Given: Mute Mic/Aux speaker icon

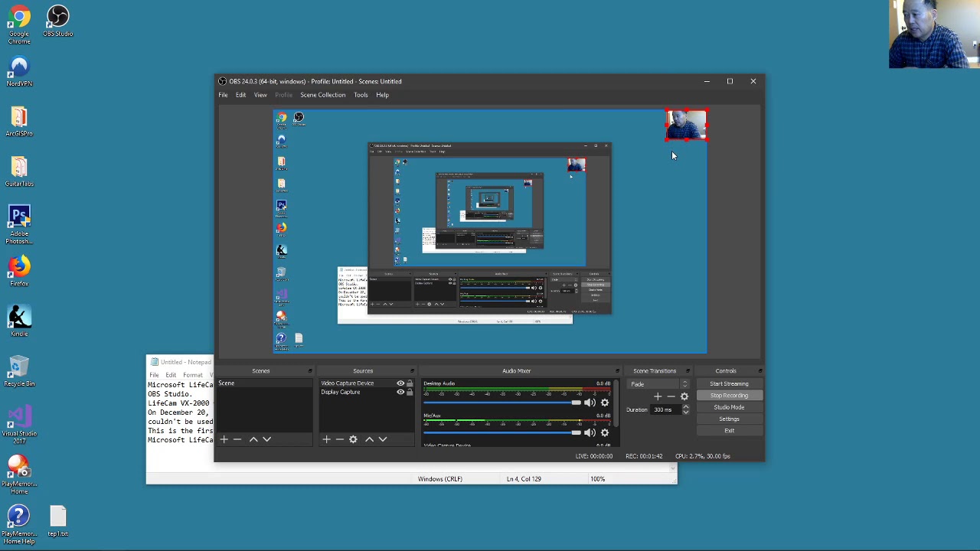Looking at the screenshot, I should click(x=590, y=433).
